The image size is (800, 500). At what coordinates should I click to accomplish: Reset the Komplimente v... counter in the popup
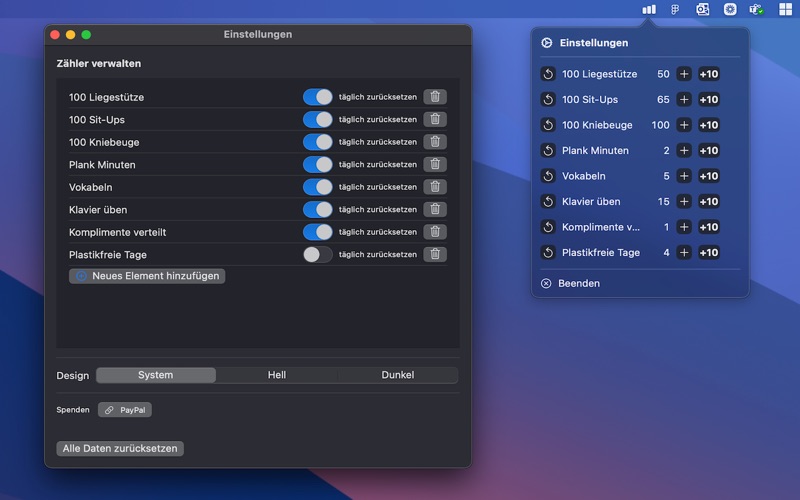point(548,227)
